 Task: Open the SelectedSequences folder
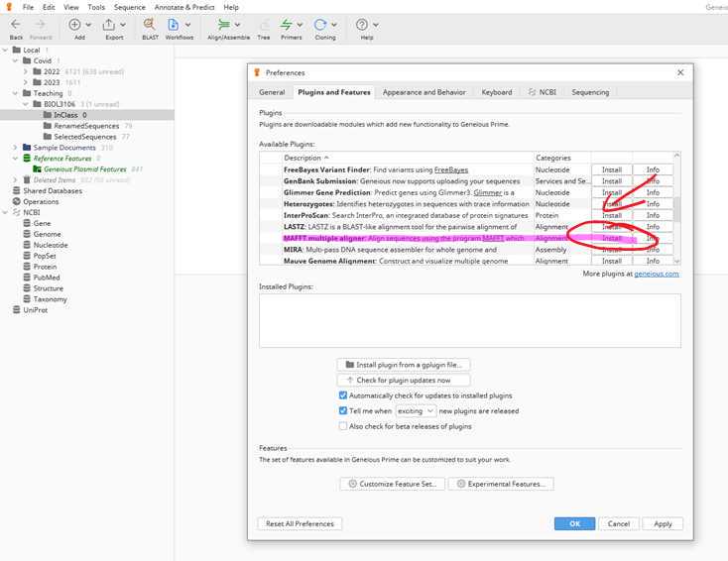tap(85, 137)
